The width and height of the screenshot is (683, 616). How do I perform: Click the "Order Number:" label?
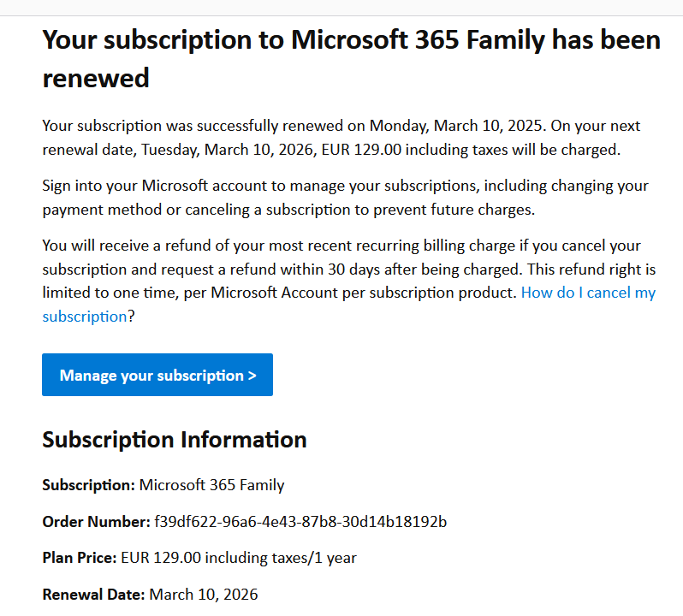[x=96, y=521]
